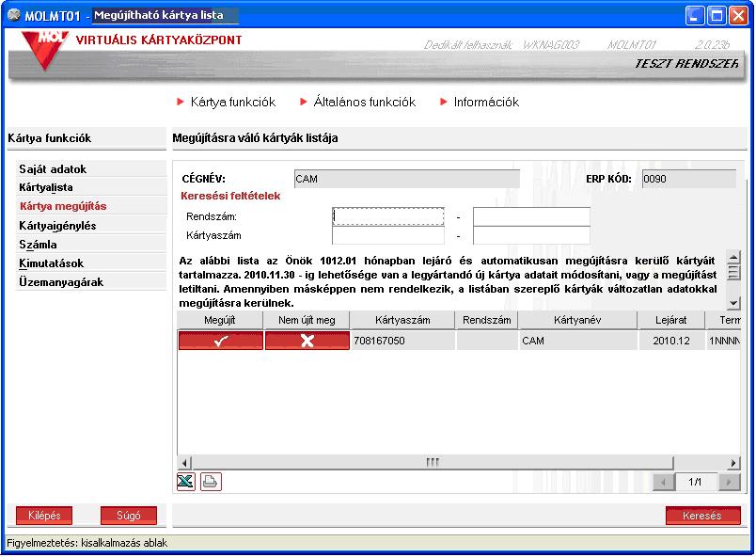
Task: Click the right arrow of the table's horizontal scrollbar
Action: coord(732,463)
